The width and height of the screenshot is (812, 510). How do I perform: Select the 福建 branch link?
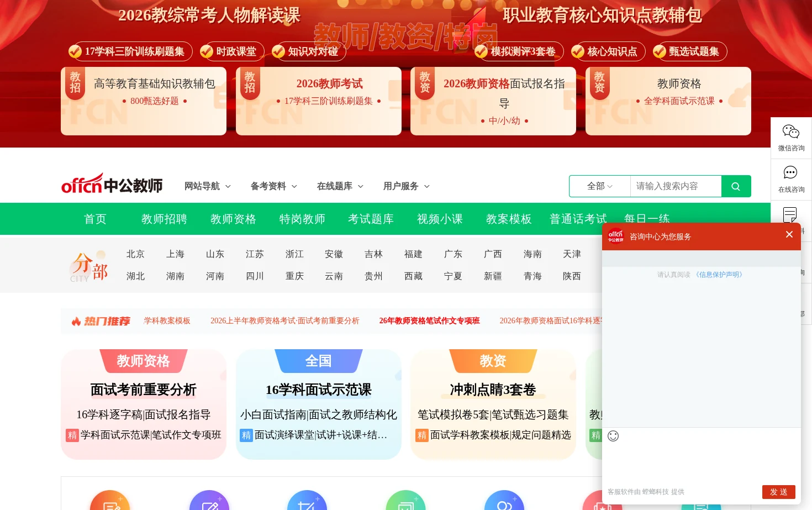(413, 254)
